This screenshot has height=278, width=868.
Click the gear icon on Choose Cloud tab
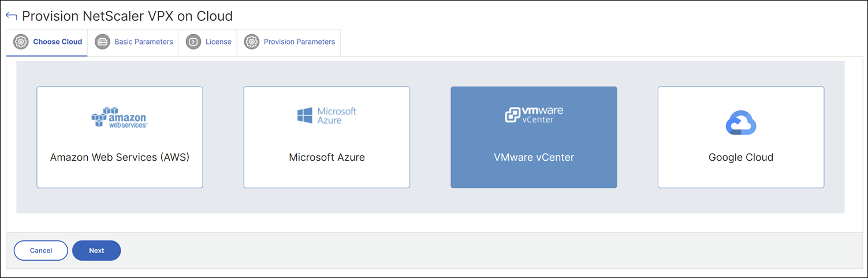[x=21, y=42]
